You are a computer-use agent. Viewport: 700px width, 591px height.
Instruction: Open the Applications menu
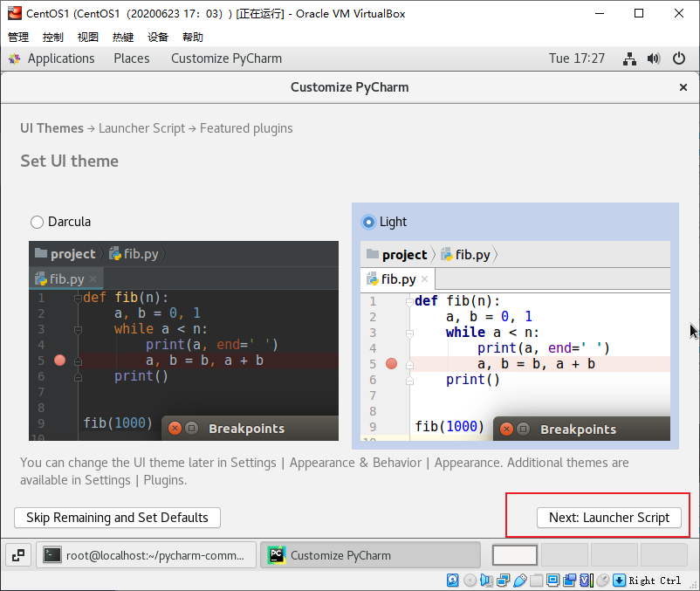coord(60,58)
